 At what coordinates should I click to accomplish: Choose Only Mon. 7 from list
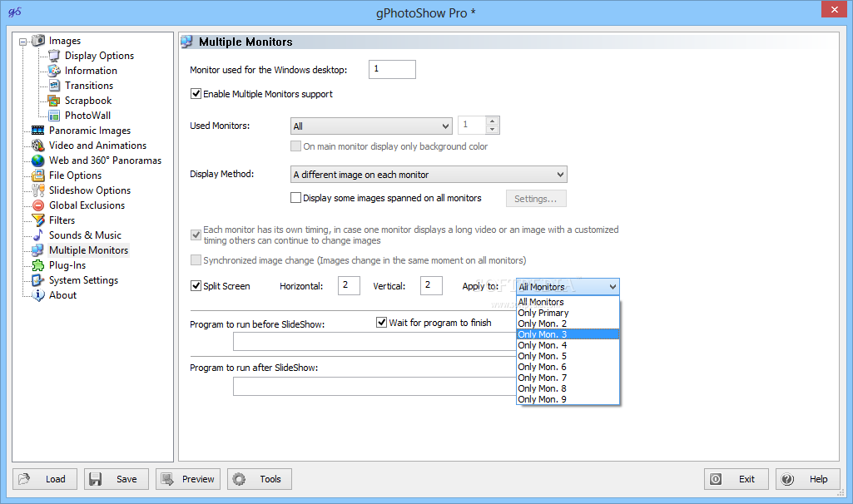point(568,378)
